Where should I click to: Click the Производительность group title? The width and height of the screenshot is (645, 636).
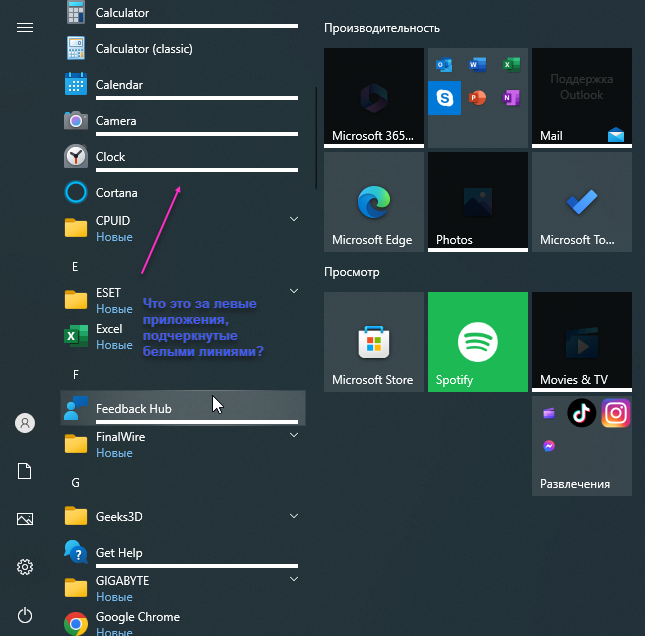382,28
